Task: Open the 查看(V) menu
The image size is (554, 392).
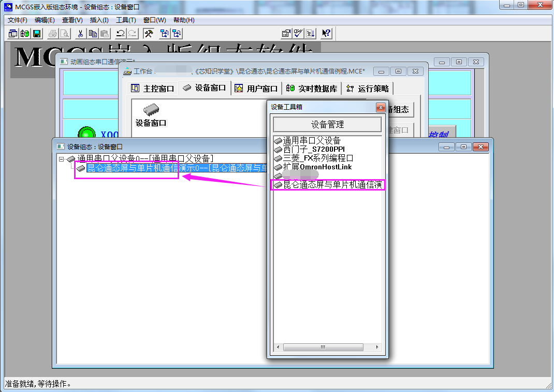Action: coord(72,20)
